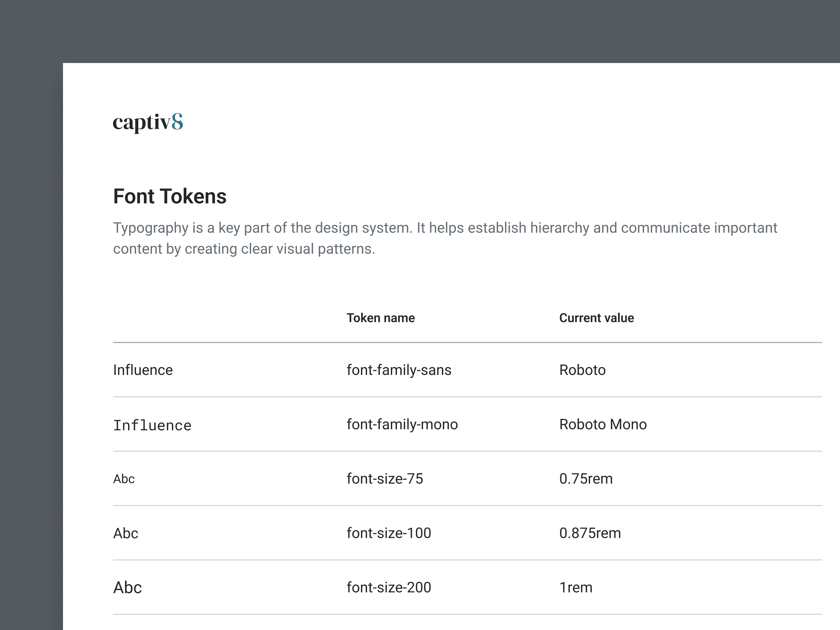Click the Current value column header
Image resolution: width=840 pixels, height=630 pixels.
[x=596, y=318]
